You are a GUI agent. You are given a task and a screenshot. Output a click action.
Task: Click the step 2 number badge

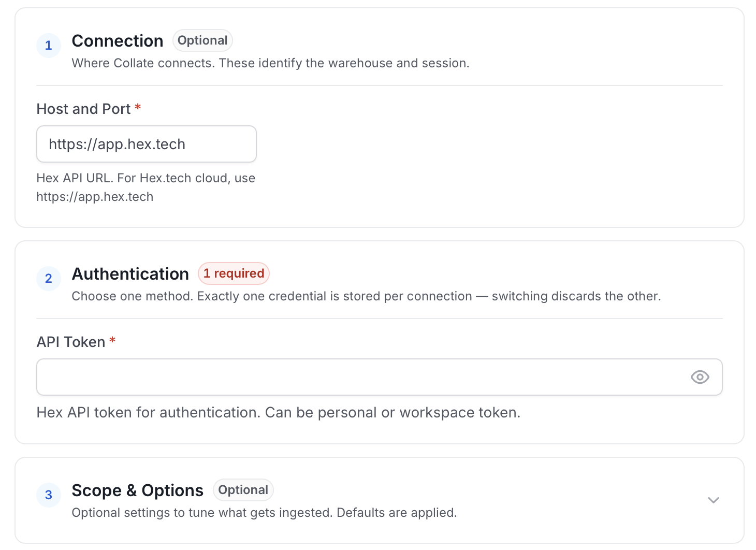(x=49, y=279)
